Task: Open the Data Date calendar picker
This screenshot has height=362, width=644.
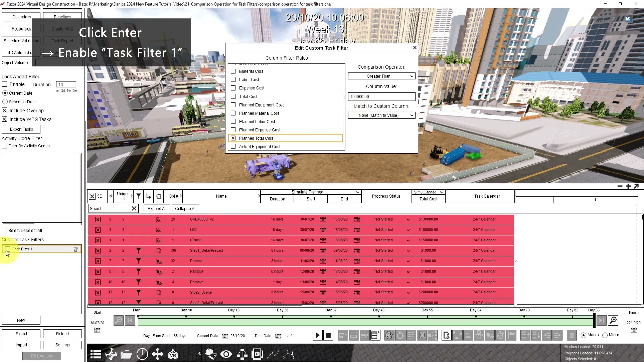Action: click(x=278, y=336)
